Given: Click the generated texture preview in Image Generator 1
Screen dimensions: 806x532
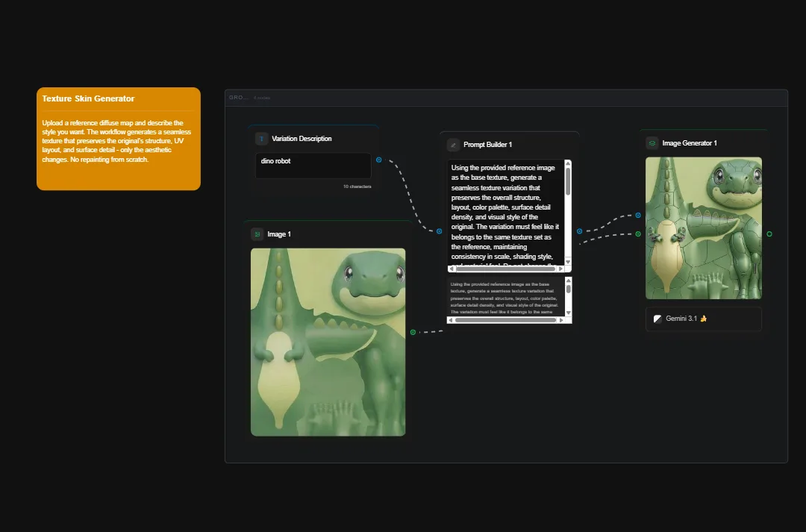Looking at the screenshot, I should (703, 227).
